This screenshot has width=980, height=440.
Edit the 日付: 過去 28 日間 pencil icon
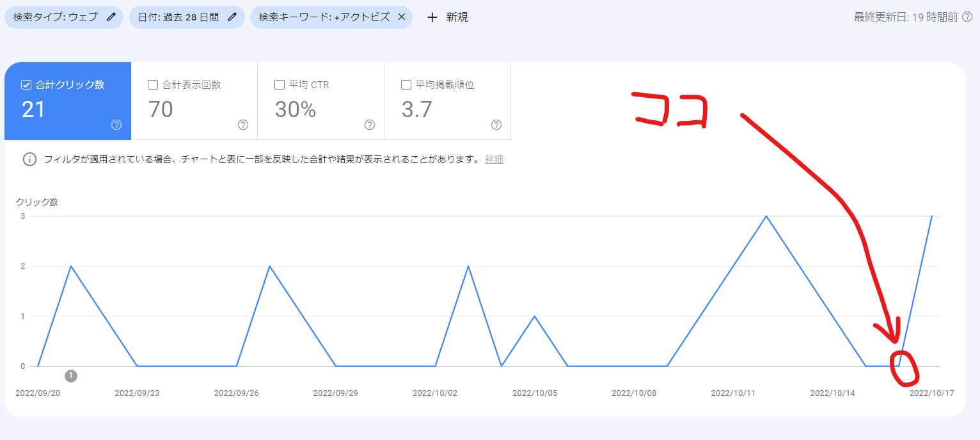232,17
